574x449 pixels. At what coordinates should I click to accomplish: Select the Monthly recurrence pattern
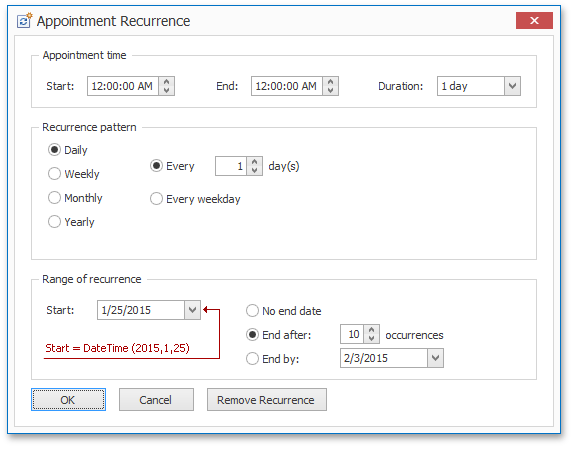pos(75,198)
